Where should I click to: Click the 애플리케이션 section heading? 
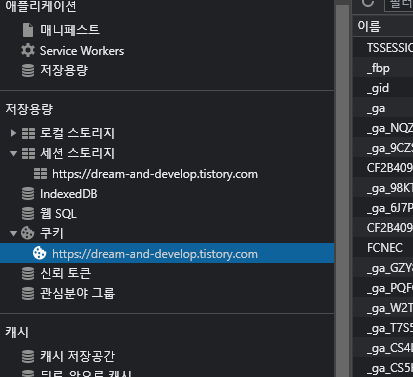[x=41, y=6]
